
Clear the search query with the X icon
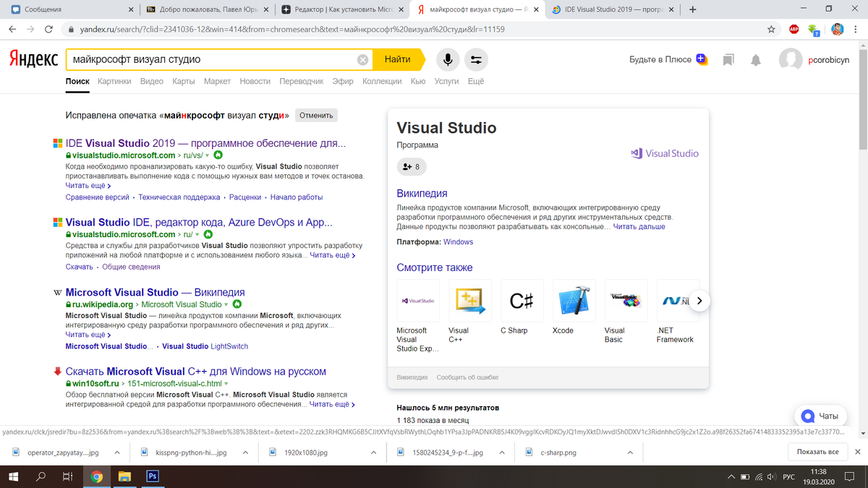[362, 59]
